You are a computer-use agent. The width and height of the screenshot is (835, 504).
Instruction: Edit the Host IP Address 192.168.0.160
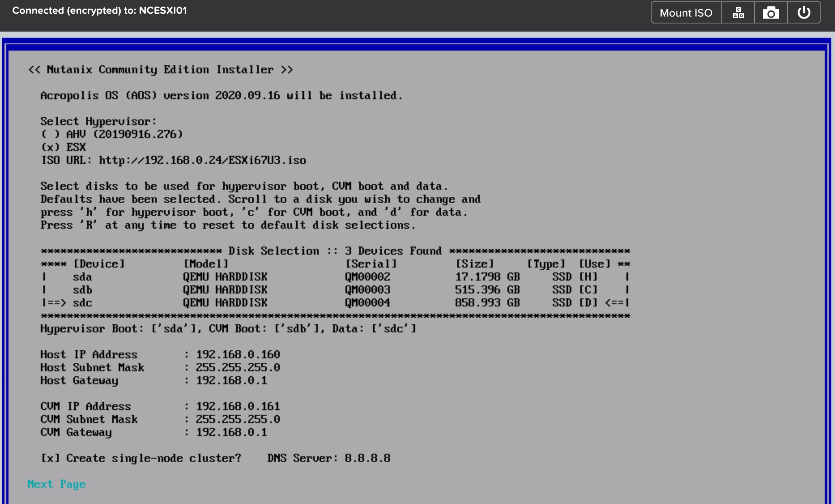(238, 354)
